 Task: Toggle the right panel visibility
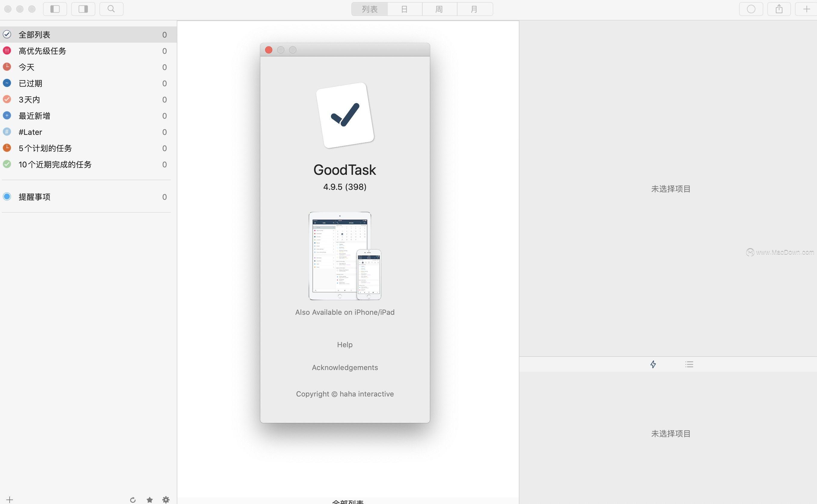(x=83, y=9)
